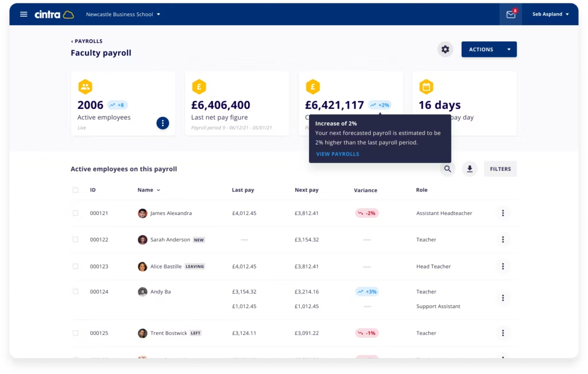Select the checkbox for employee 000121
588x374 pixels.
pos(75,213)
